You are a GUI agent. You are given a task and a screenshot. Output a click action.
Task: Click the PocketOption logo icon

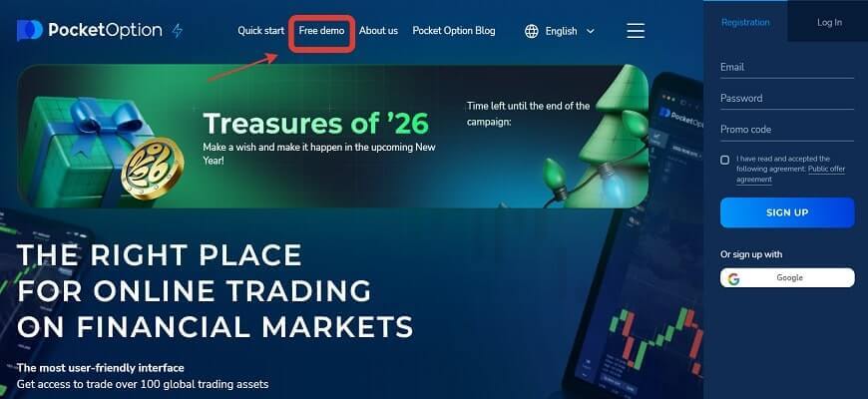pos(29,31)
